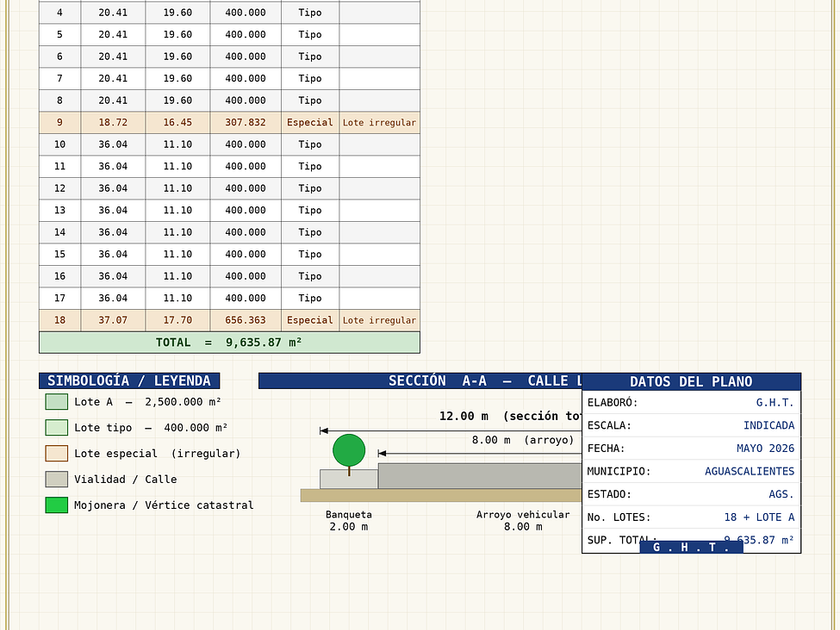Select lot 9 Especial row in table

click(229, 122)
